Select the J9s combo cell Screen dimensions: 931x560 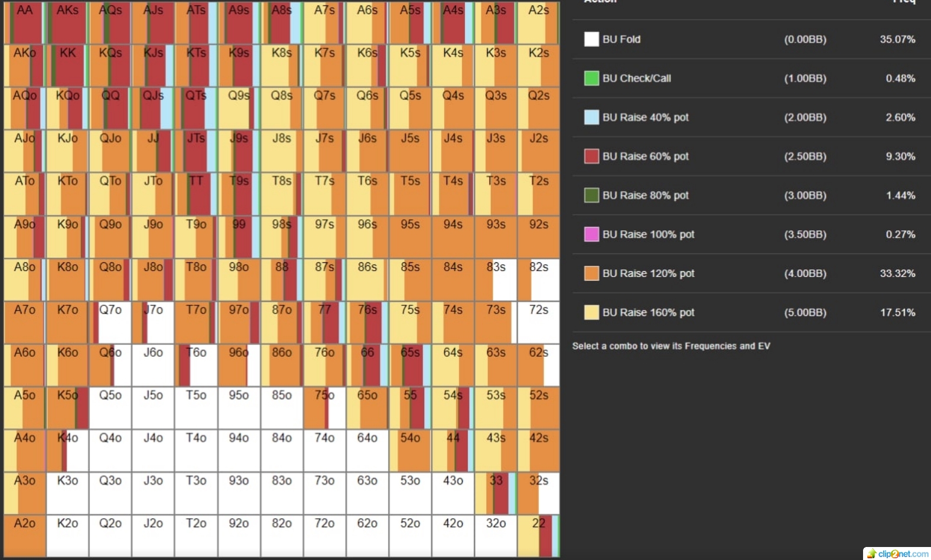[x=239, y=151]
